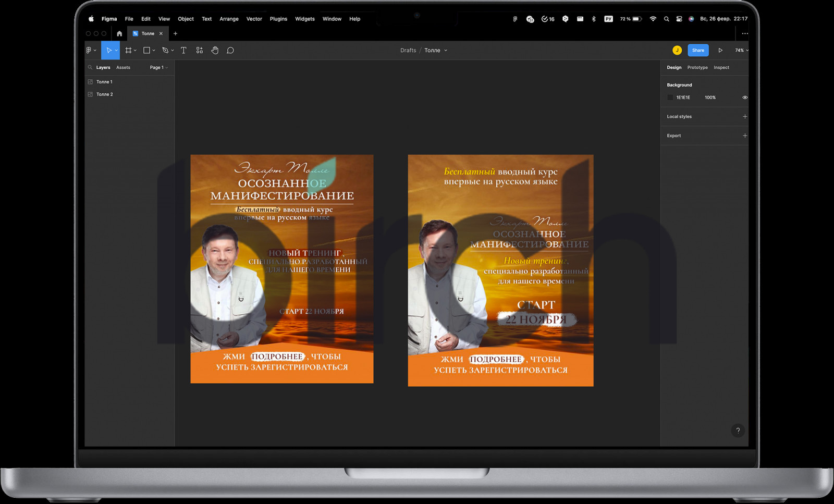Switch to the Prototype tab
This screenshot has width=834, height=504.
tap(697, 68)
